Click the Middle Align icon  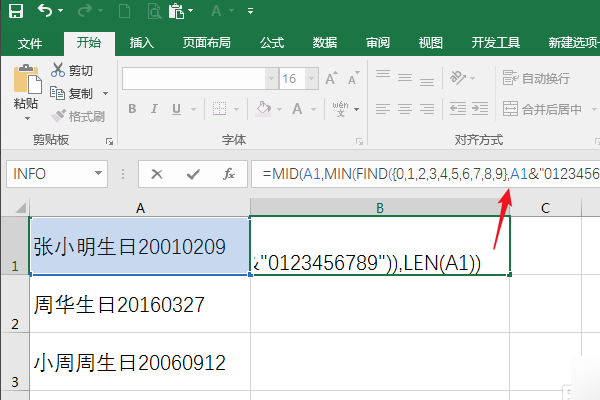tap(405, 78)
